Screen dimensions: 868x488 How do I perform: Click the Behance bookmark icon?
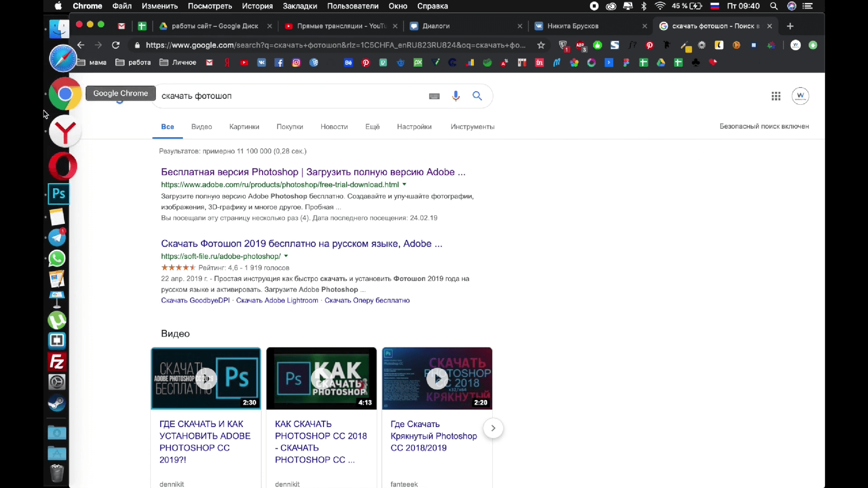coord(348,62)
